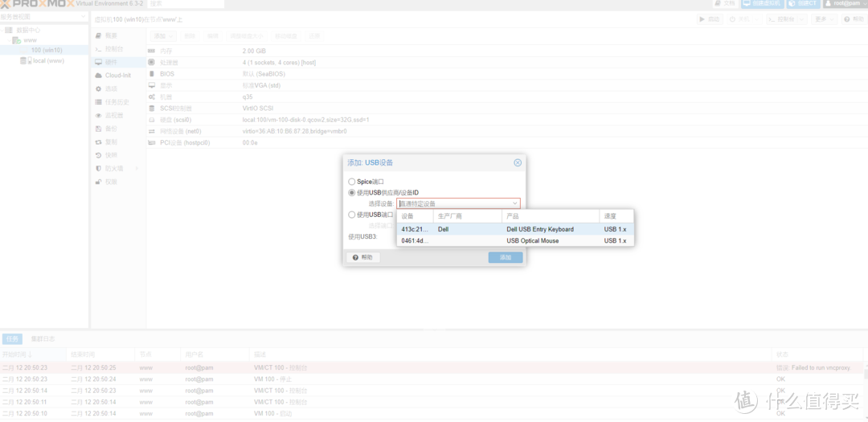Expand the root@pam user menu
The image size is (868, 422).
pyautogui.click(x=845, y=4)
